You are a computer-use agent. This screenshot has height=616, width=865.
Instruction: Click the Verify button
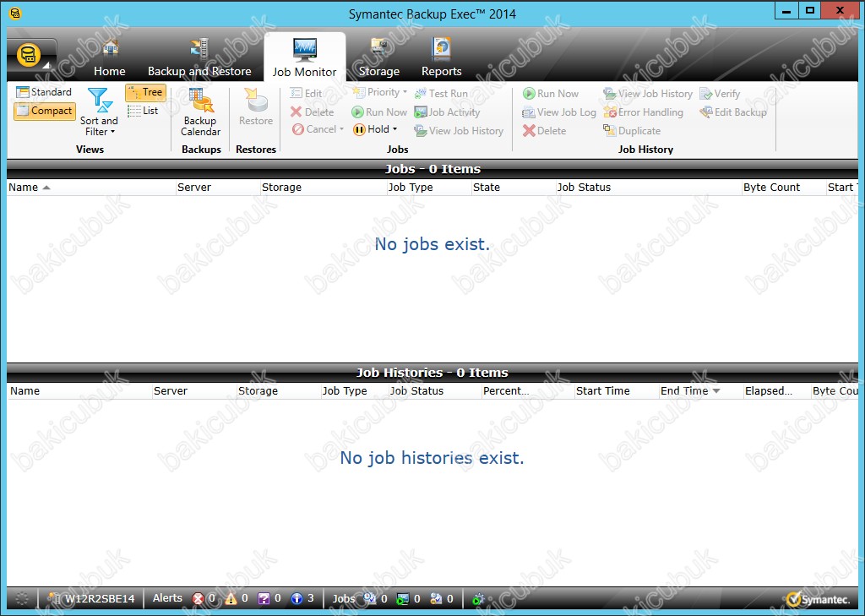point(720,93)
